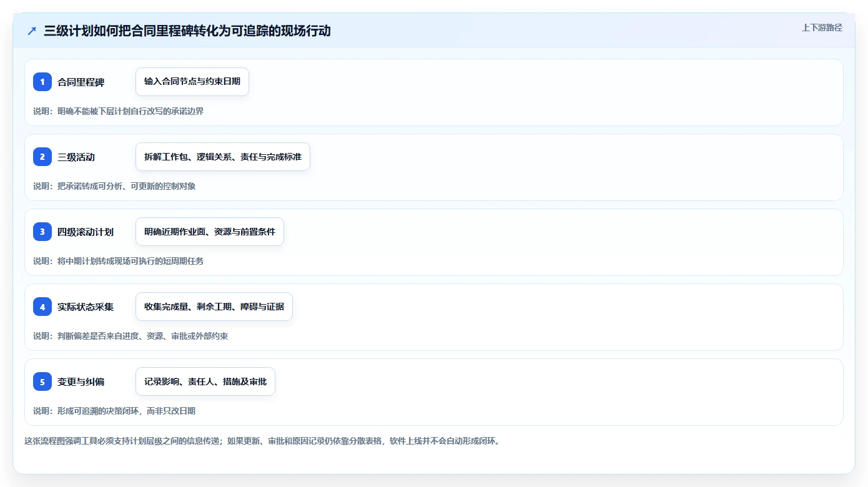Click the 实际状态采集 step label

86,307
